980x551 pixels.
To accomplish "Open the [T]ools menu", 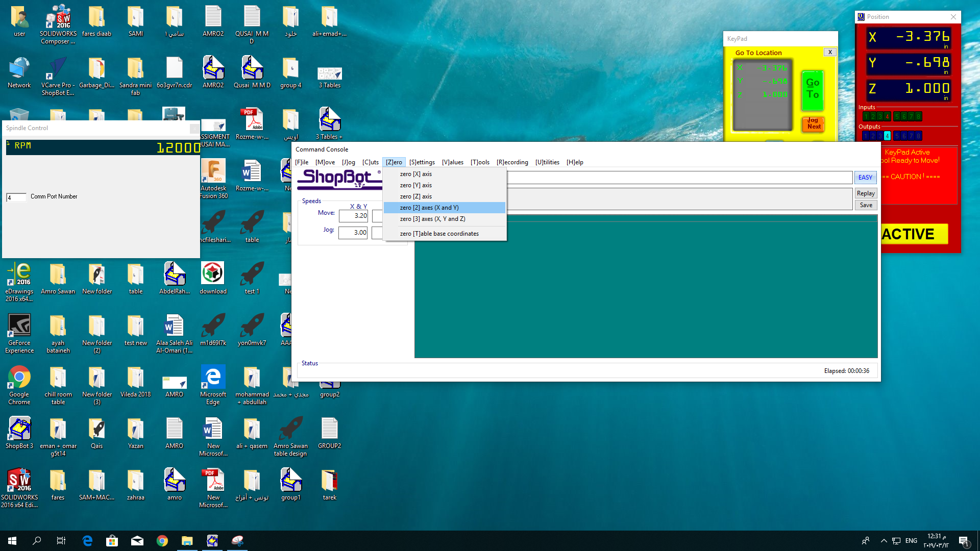I will click(x=479, y=162).
